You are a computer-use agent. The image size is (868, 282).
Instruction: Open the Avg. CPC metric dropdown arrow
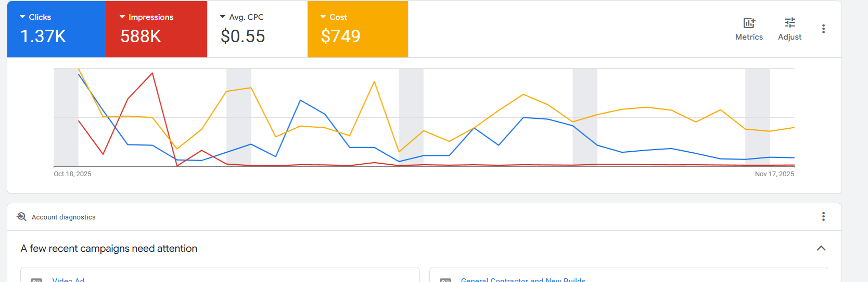pyautogui.click(x=223, y=17)
